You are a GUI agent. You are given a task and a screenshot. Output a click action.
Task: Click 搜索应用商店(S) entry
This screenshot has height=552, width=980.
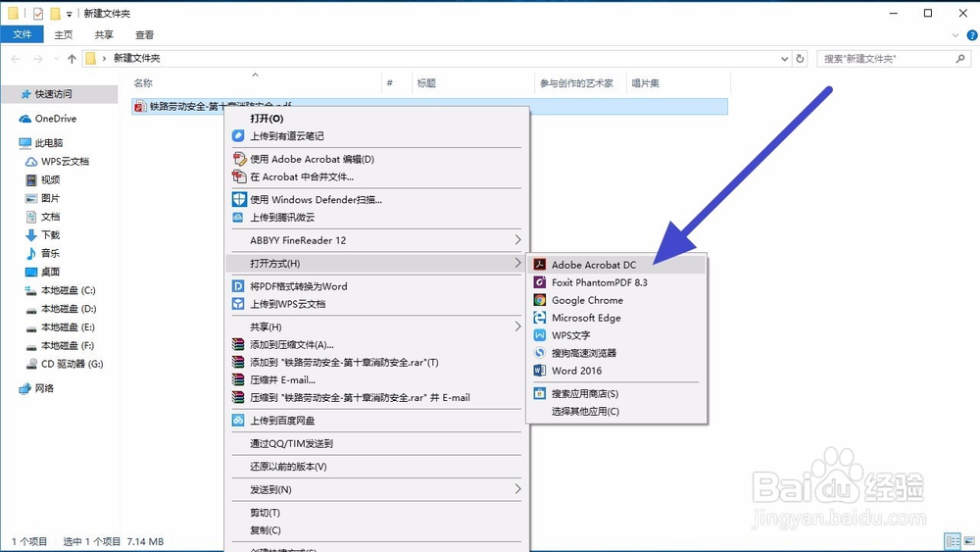coord(616,393)
